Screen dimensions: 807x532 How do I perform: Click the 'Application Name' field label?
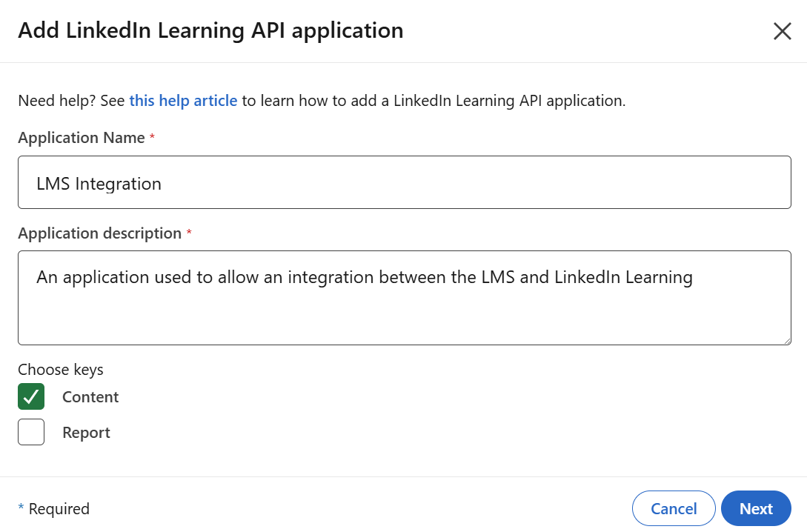[82, 137]
